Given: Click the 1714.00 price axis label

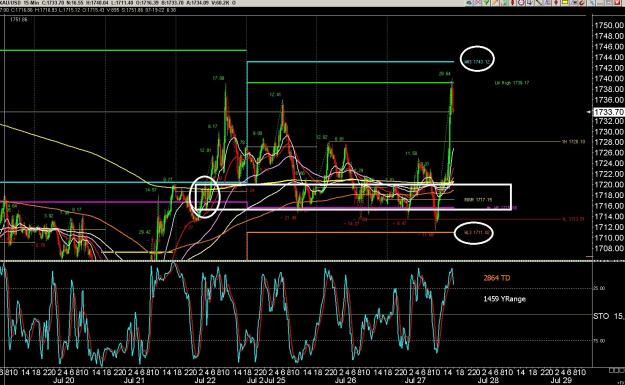Looking at the screenshot, I should [609, 216].
